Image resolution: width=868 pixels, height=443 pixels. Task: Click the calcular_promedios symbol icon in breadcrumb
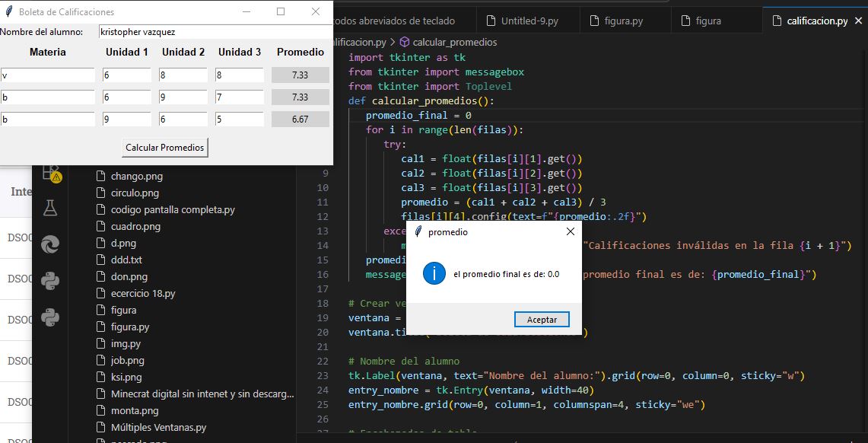405,42
